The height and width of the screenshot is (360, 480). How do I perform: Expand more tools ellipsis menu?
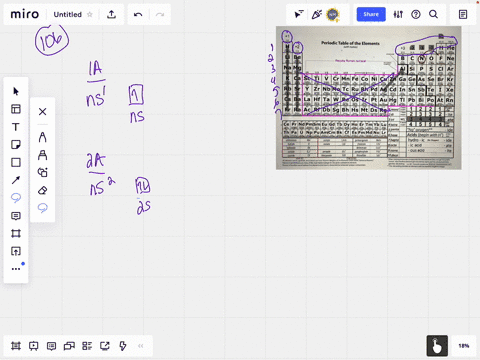tap(16, 269)
